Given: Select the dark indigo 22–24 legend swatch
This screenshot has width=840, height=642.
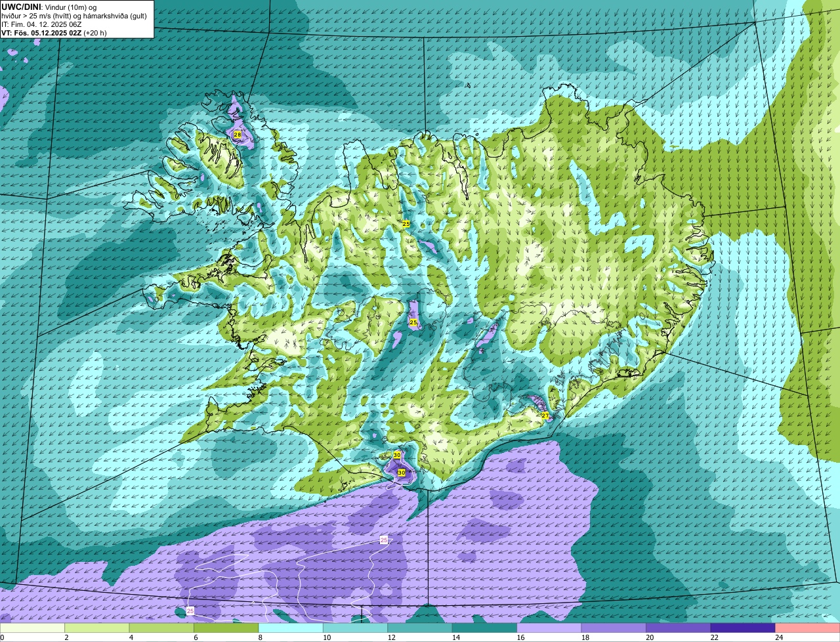Looking at the screenshot, I should pyautogui.click(x=743, y=628).
